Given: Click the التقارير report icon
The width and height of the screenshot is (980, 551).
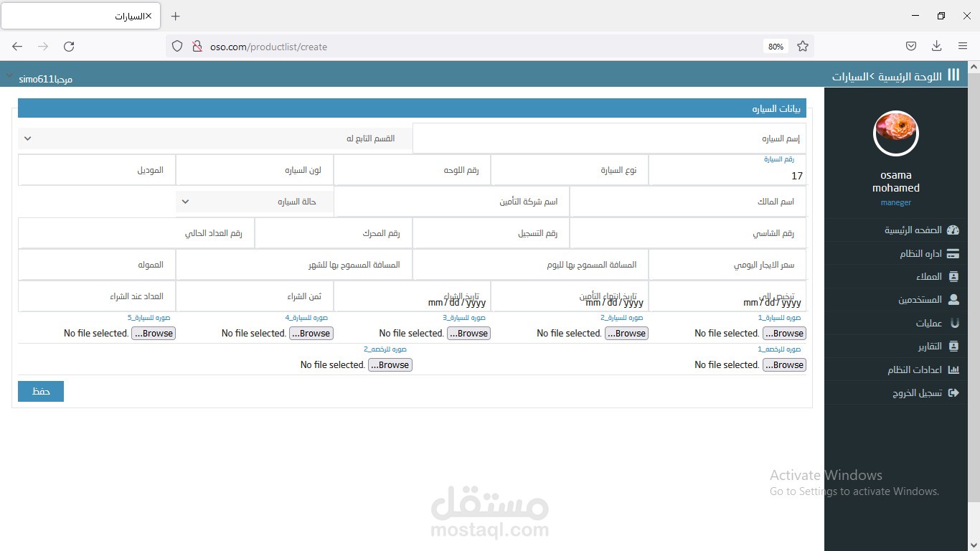Looking at the screenshot, I should [953, 347].
